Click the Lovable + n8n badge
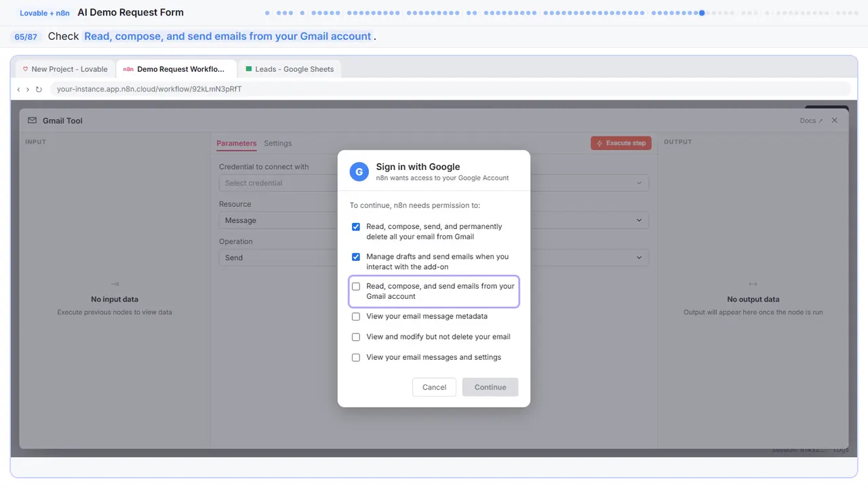 [x=45, y=13]
